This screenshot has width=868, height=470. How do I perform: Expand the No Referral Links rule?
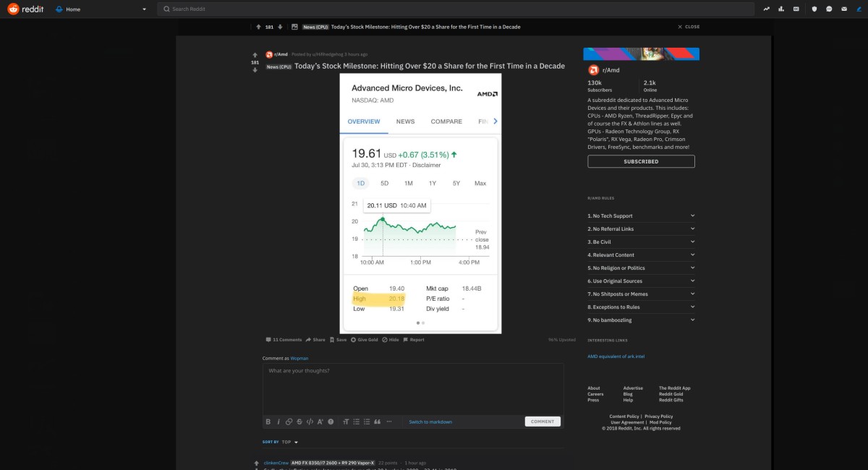coord(641,228)
